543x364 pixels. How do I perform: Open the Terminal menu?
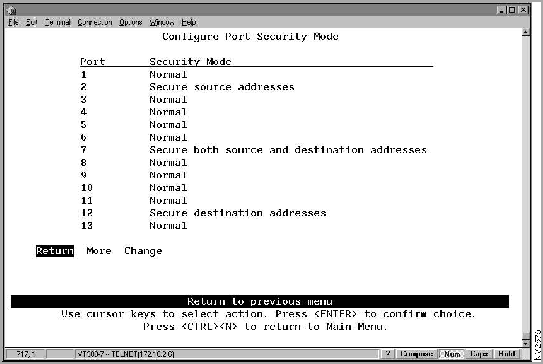pos(57,23)
